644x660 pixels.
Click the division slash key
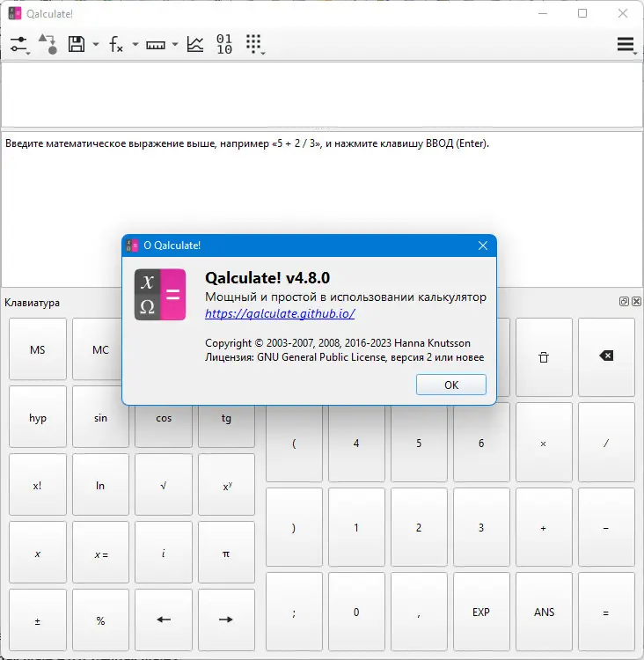click(606, 444)
